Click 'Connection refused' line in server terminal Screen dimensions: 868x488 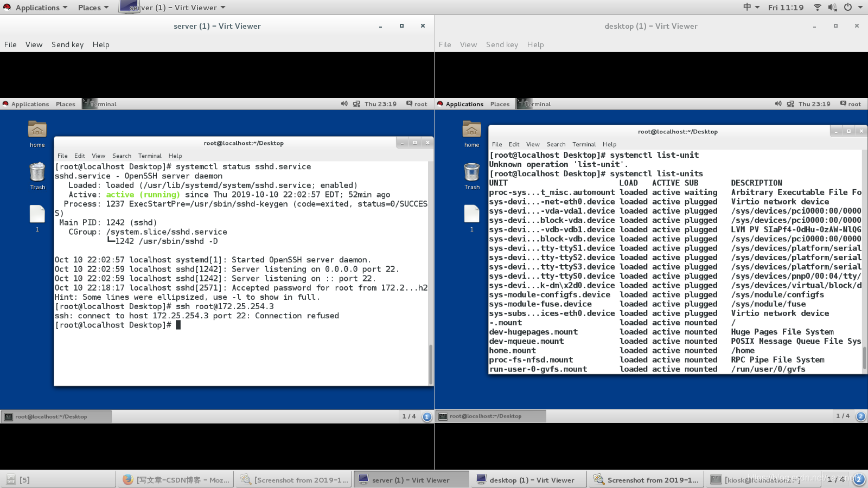(x=196, y=316)
